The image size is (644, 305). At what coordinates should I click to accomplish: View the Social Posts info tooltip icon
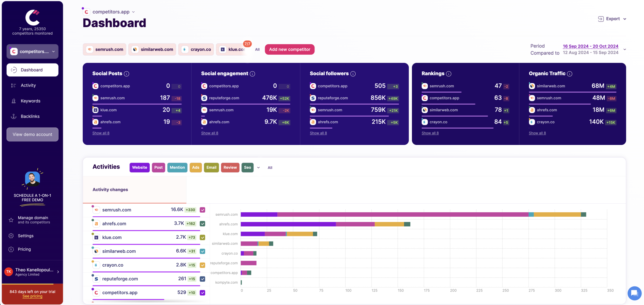pyautogui.click(x=127, y=74)
